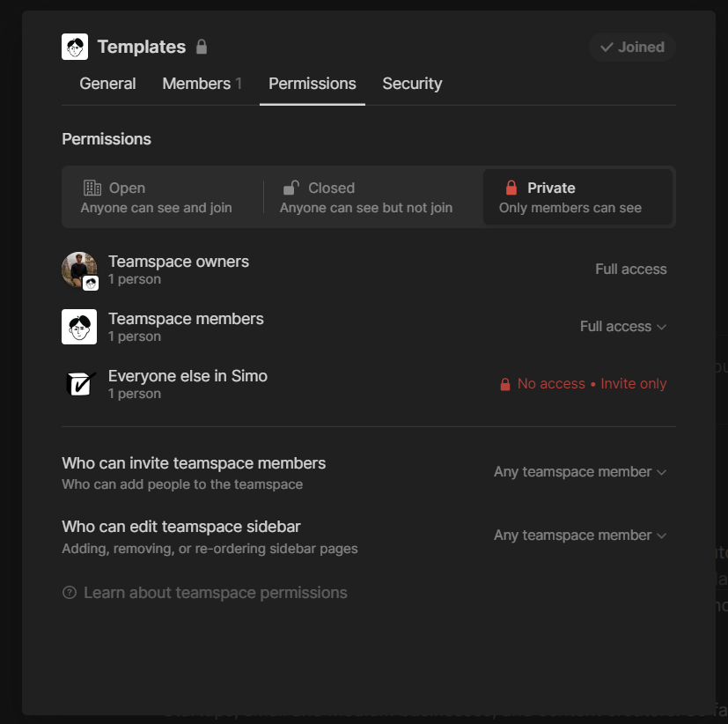Click the question mark circle icon near bottom
Viewport: 728px width, 724px height.
tap(69, 592)
